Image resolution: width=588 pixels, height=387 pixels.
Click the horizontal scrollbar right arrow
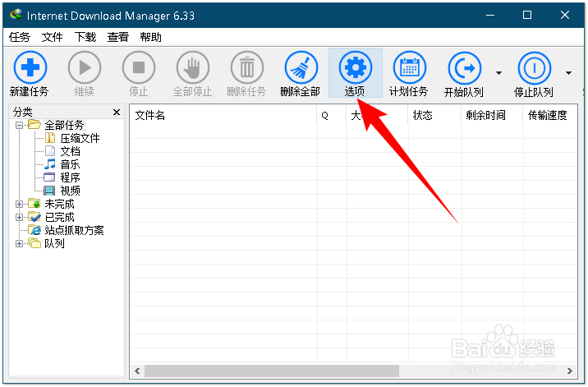(x=570, y=371)
